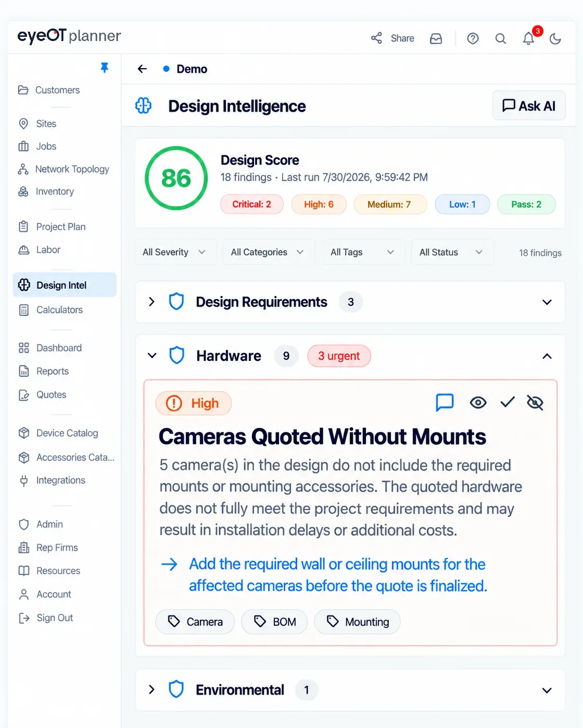This screenshot has width=583, height=728.
Task: Go back with the left arrow
Action: [x=142, y=69]
